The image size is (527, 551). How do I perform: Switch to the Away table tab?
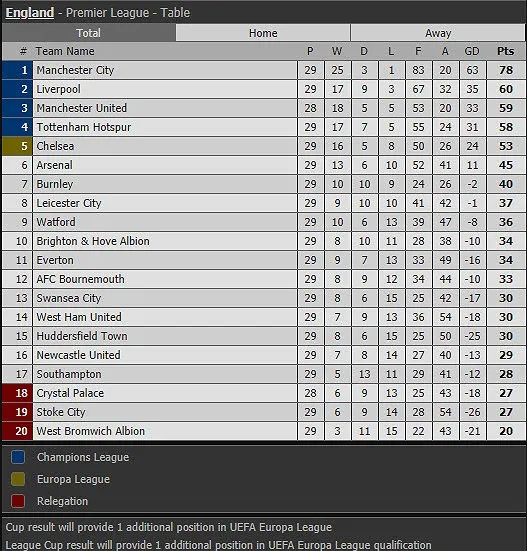point(438,33)
